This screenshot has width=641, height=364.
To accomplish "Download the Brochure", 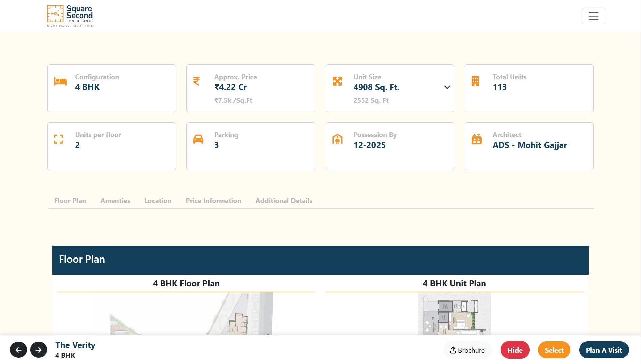I will point(468,350).
